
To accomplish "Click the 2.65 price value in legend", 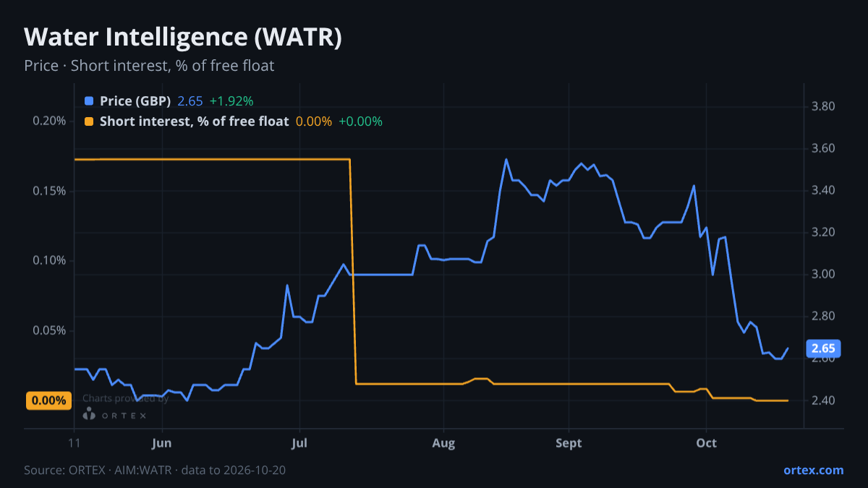I will (190, 101).
